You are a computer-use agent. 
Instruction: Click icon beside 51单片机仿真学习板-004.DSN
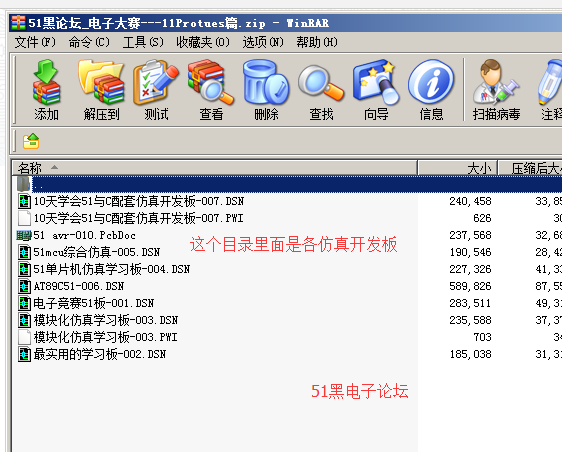[24, 269]
